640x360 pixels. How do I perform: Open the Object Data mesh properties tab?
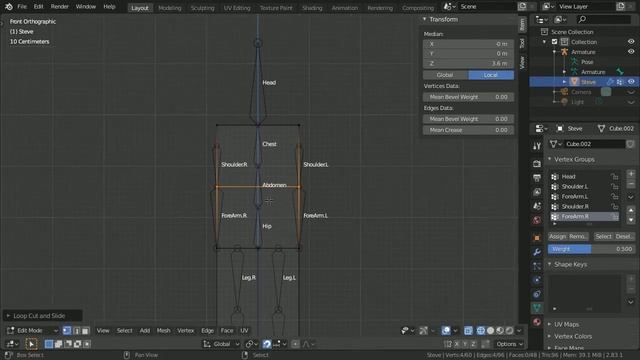point(537,308)
